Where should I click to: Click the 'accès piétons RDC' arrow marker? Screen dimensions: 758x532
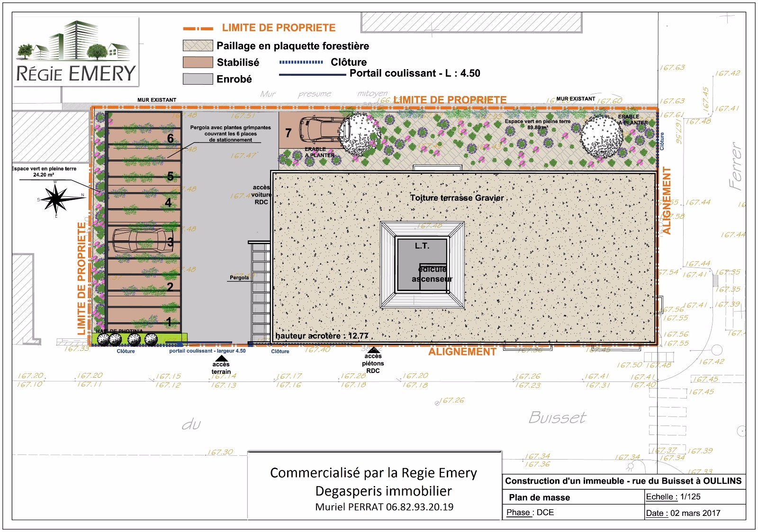click(x=373, y=350)
